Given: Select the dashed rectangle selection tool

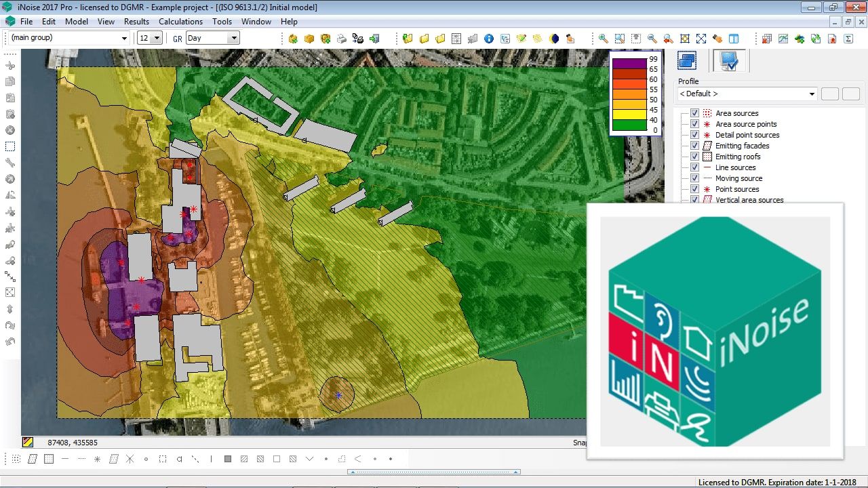Looking at the screenshot, I should pos(10,146).
